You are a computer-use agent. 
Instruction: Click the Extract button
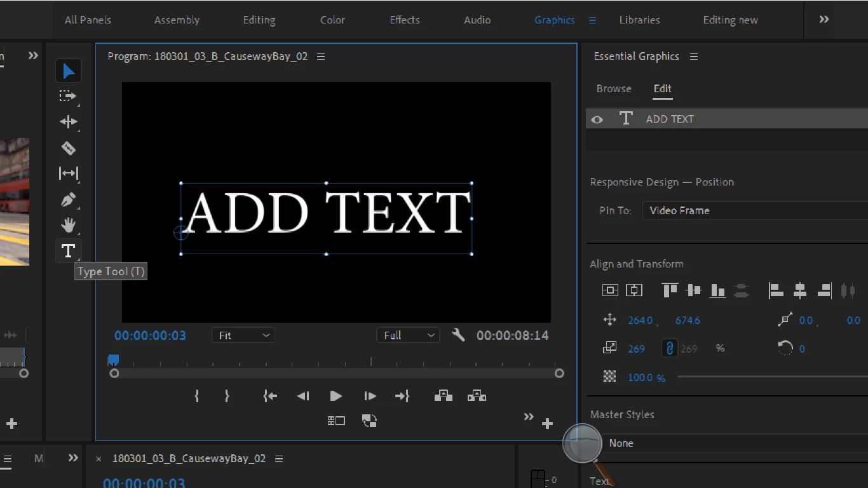477,396
